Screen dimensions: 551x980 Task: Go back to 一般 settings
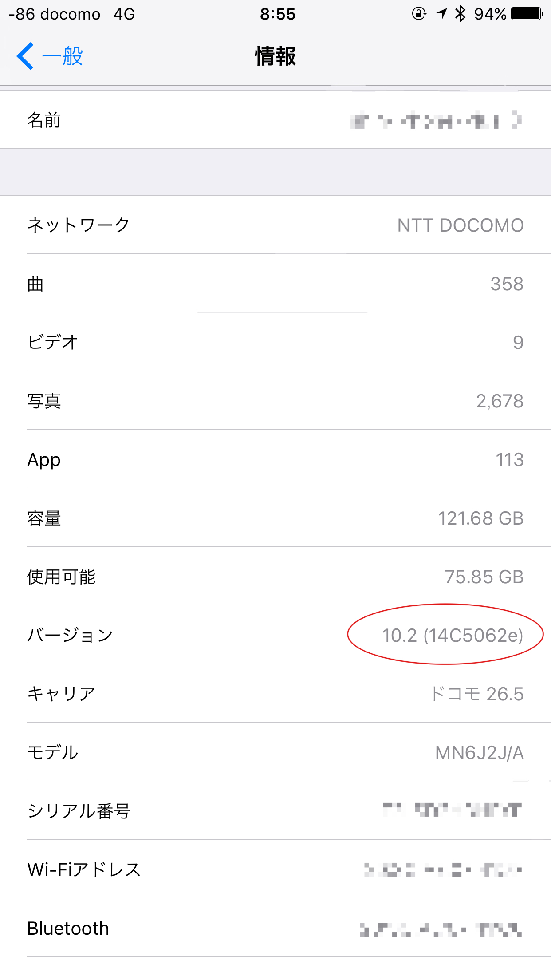62,56
